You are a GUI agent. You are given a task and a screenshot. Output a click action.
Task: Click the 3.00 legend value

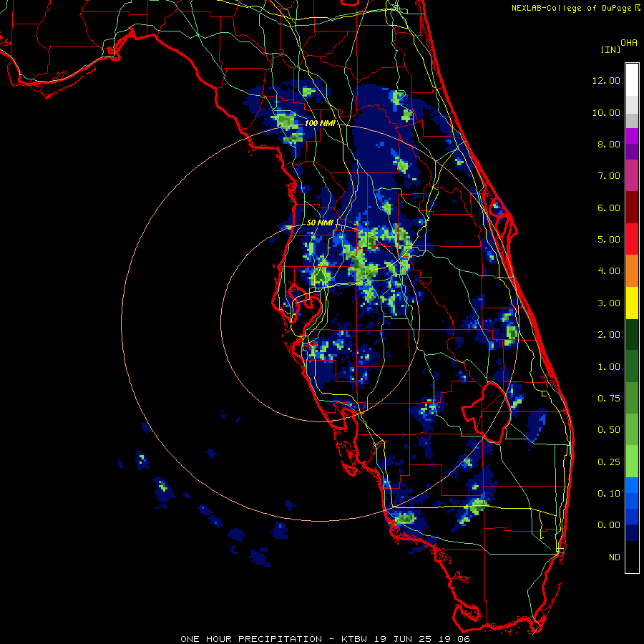(x=609, y=303)
